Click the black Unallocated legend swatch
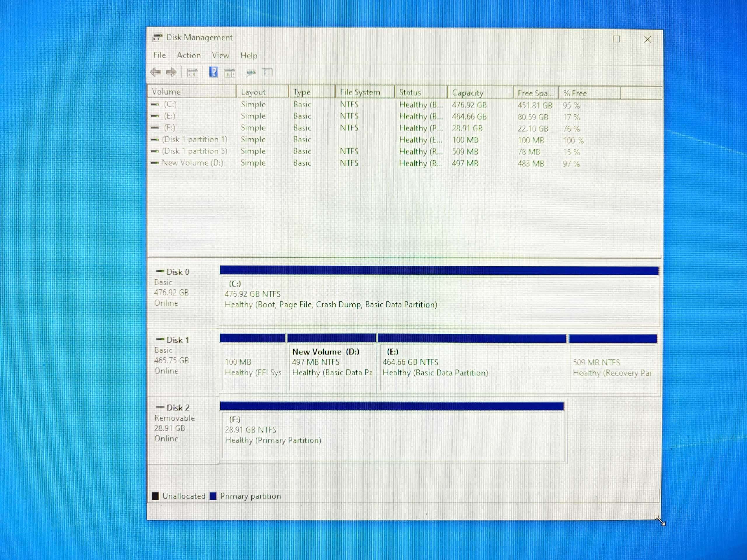 click(x=155, y=496)
